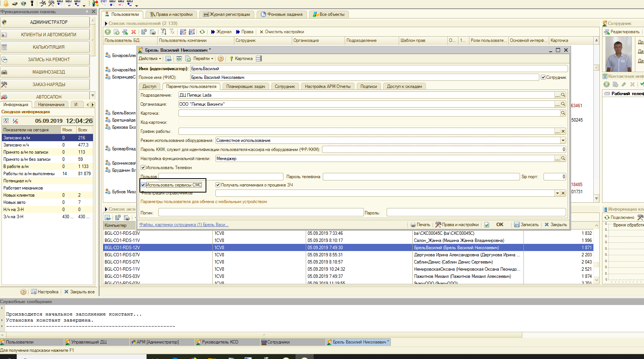Toggle the Сотрудник checkbox near full name

(x=543, y=77)
